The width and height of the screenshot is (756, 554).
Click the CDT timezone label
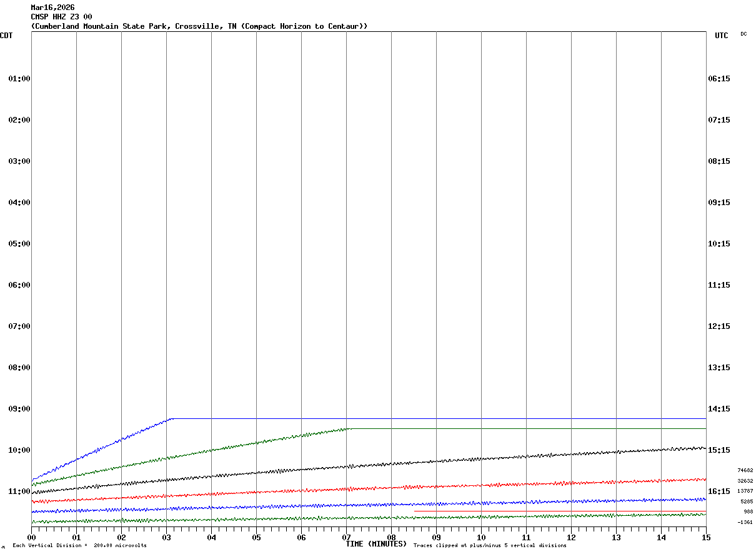(6, 36)
